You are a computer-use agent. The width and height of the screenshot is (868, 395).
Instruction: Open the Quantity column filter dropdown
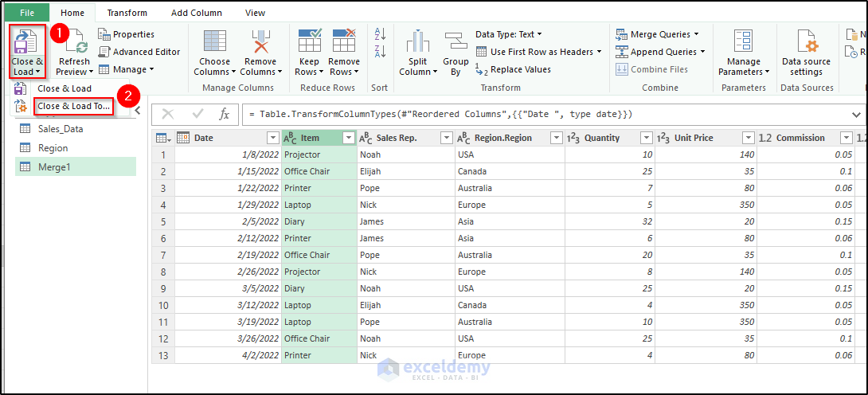[646, 138]
